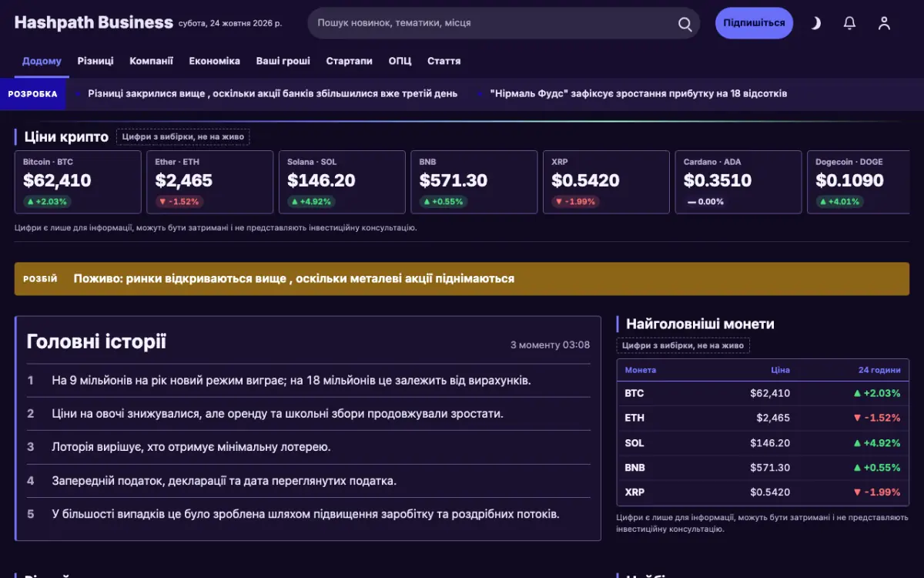Click the РОЗРОБКА ticker label
This screenshot has width=924, height=578.
32,94
